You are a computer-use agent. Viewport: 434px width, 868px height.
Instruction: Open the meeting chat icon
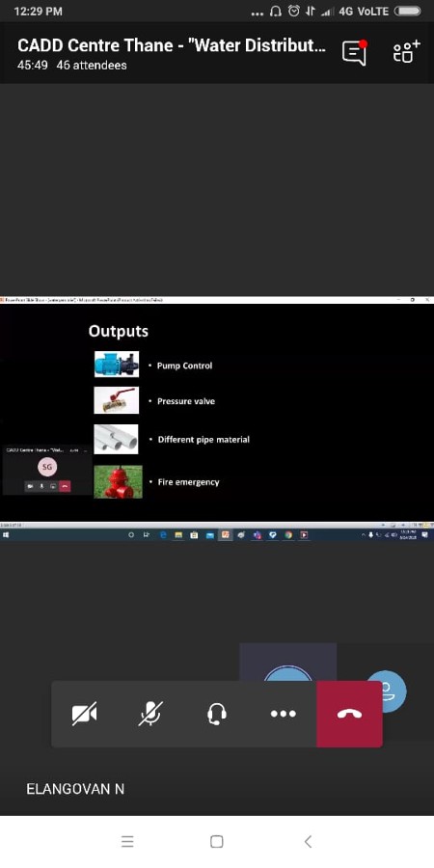click(x=354, y=52)
